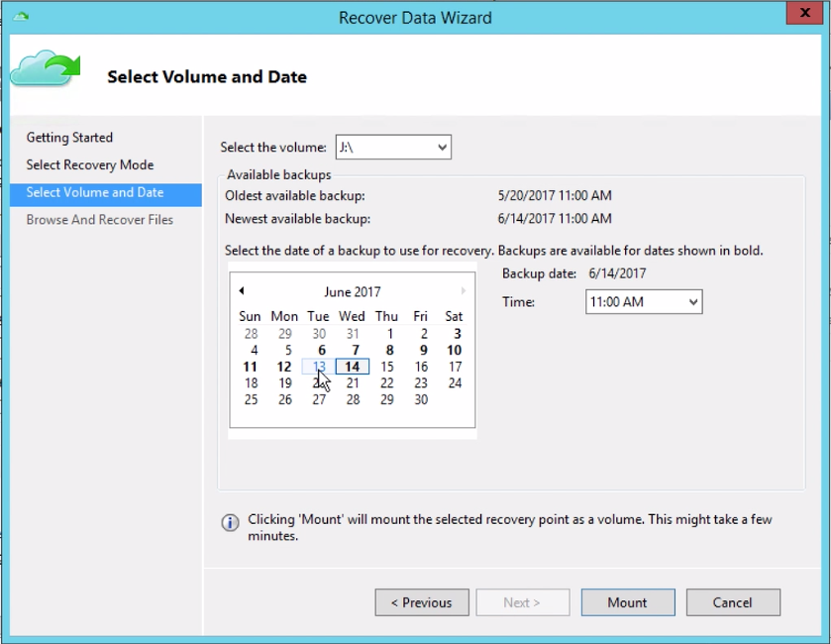Choose June 22 in the calendar
The image size is (831, 644).
tap(387, 383)
